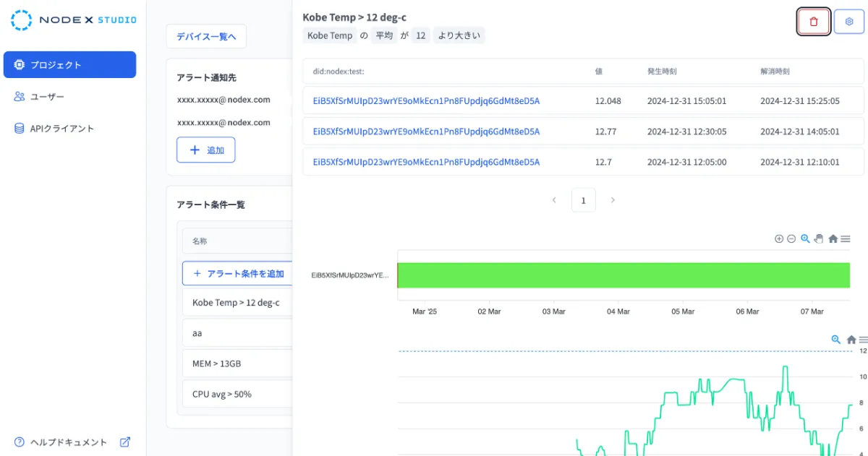Screen dimensions: 868x456
Task: Open alert settings with the gear icon
Action: (x=848, y=22)
